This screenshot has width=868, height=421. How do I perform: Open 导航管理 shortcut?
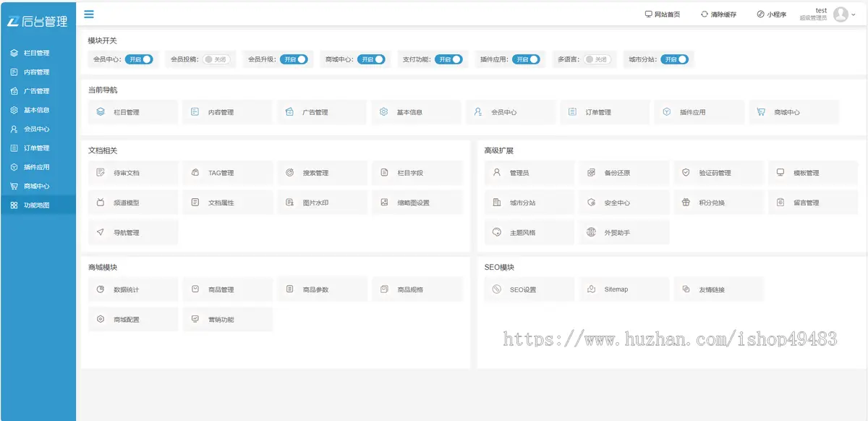(x=133, y=232)
